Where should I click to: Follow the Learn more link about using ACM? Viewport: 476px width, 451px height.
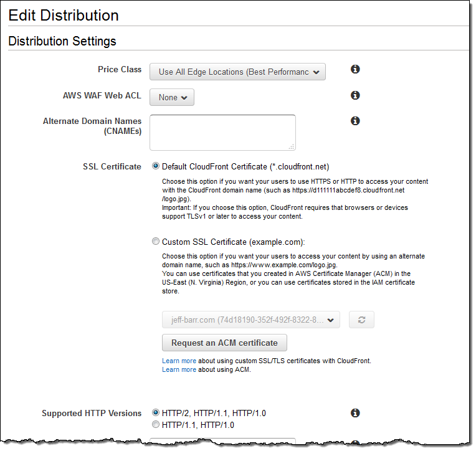179,369
